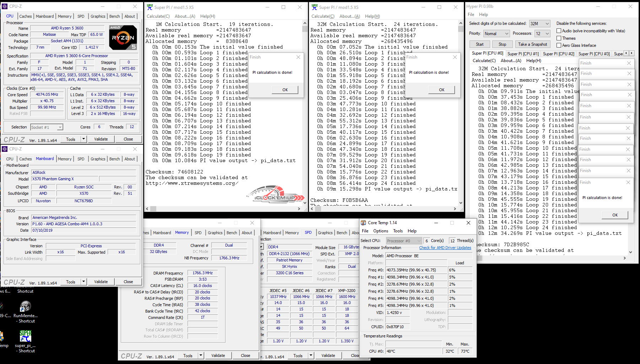Click the Super PI icon in 32M window title bar

pos(314,7)
